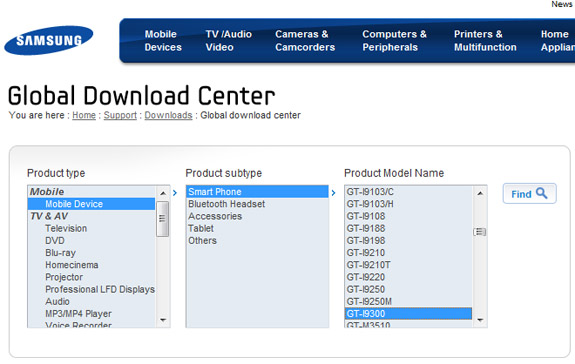Open the Computers & Peripherals menu
This screenshot has width=575, height=364.
click(394, 41)
